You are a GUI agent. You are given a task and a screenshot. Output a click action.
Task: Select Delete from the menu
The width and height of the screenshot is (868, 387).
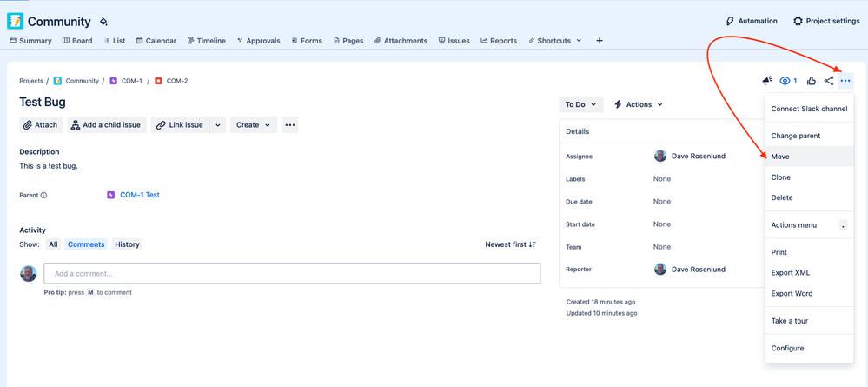tap(809, 197)
